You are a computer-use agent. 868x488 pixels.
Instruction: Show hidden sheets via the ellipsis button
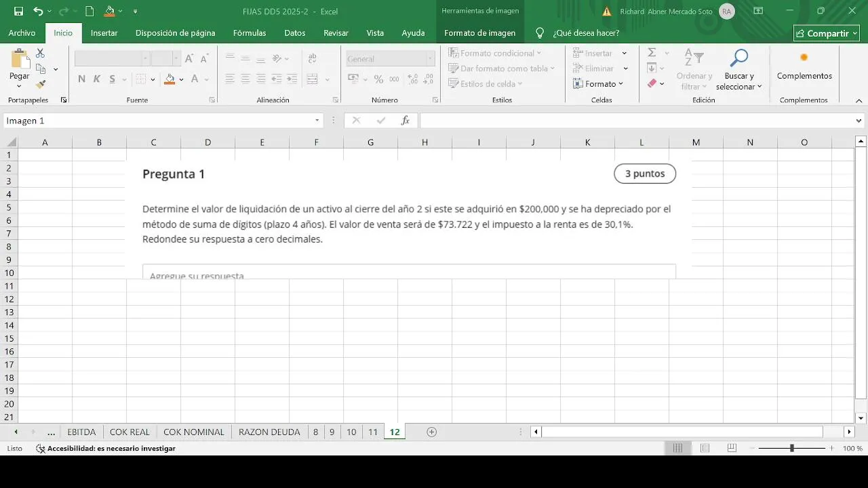[51, 432]
